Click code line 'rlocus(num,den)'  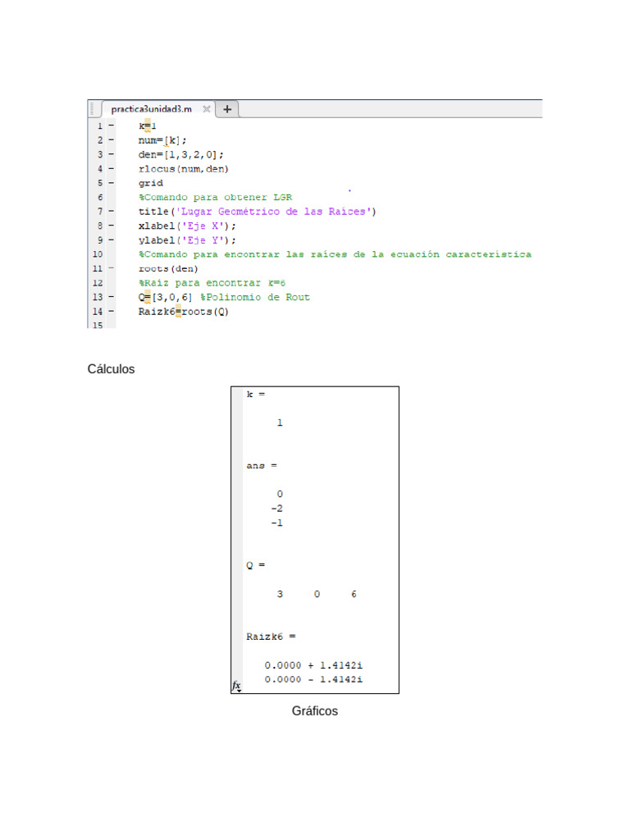pos(184,169)
